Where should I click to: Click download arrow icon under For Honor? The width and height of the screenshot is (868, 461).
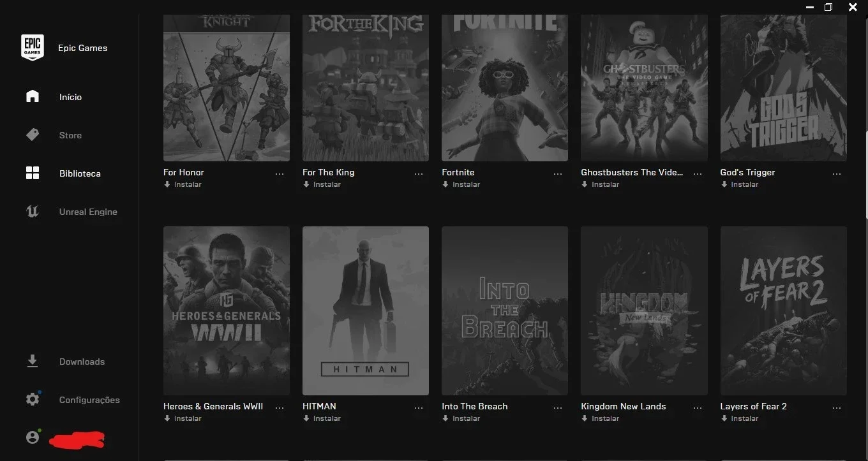[167, 184]
